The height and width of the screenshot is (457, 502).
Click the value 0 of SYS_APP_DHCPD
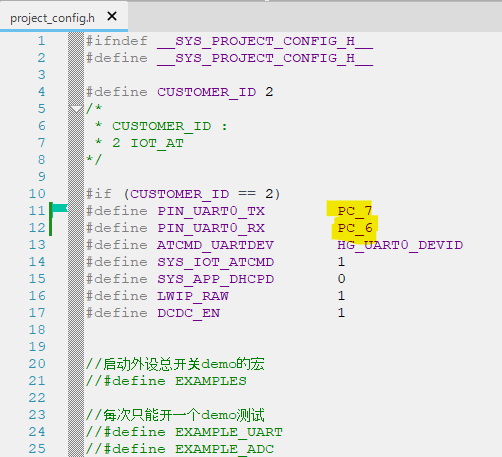coord(341,279)
